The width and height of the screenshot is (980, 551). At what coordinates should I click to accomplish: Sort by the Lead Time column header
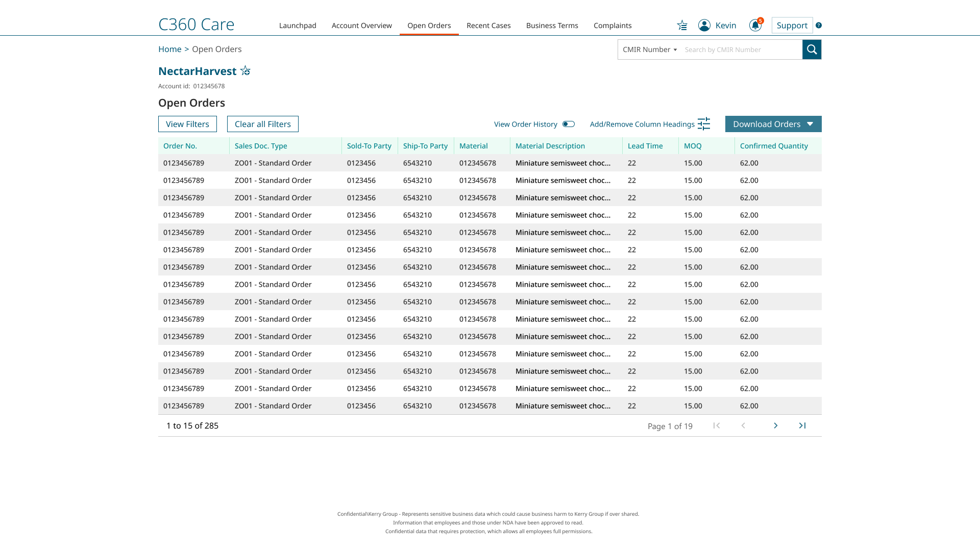click(x=645, y=146)
